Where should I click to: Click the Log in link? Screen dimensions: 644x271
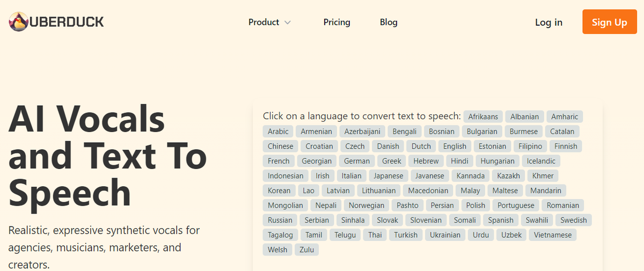[548, 22]
